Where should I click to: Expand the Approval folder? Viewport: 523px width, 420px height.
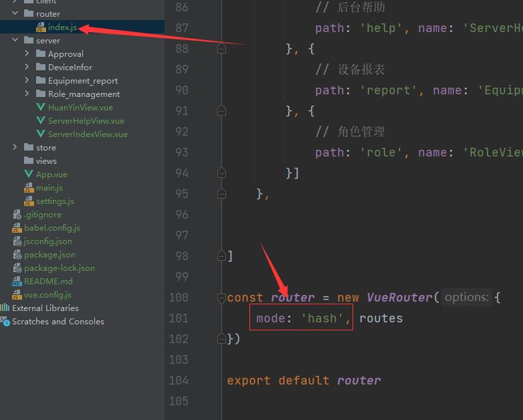coord(27,54)
